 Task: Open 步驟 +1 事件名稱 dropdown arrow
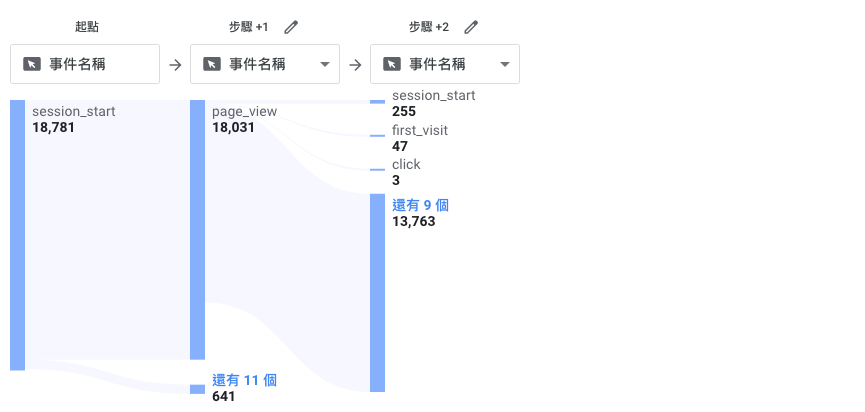(x=324, y=65)
